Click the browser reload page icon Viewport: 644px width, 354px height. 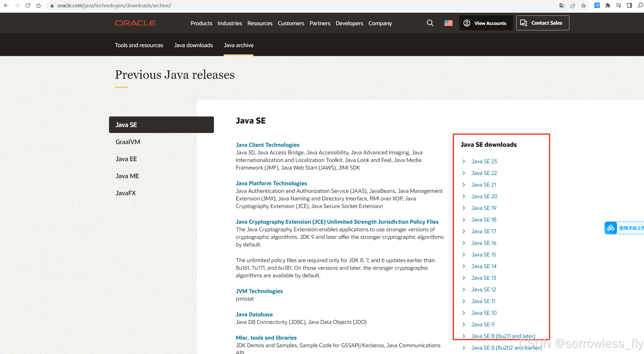(x=28, y=5)
